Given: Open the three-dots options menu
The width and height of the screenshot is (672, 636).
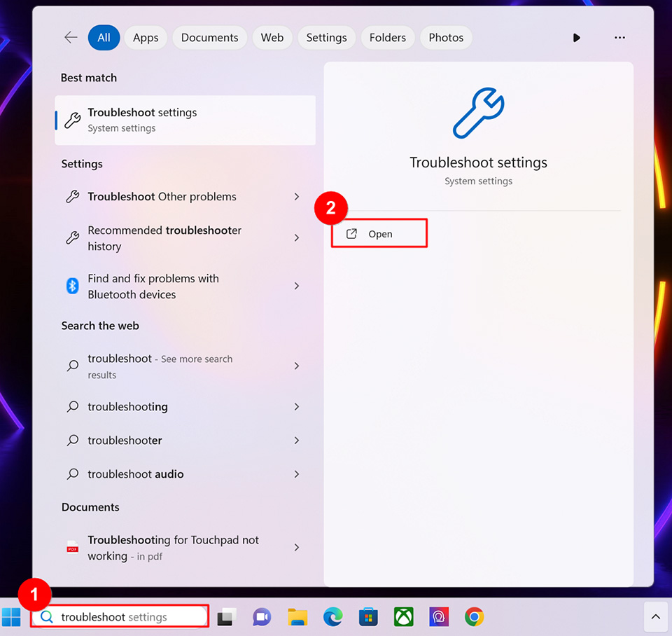Looking at the screenshot, I should tap(619, 38).
